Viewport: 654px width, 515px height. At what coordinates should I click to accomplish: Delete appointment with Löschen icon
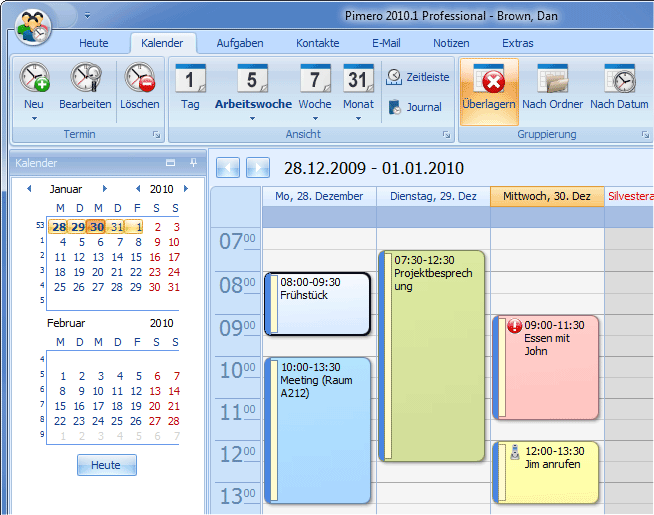point(140,87)
